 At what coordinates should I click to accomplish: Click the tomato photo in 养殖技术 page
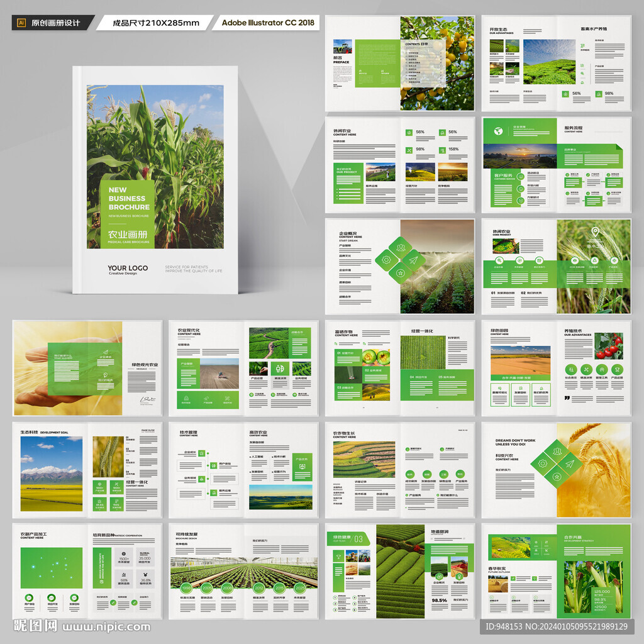pos(609,346)
